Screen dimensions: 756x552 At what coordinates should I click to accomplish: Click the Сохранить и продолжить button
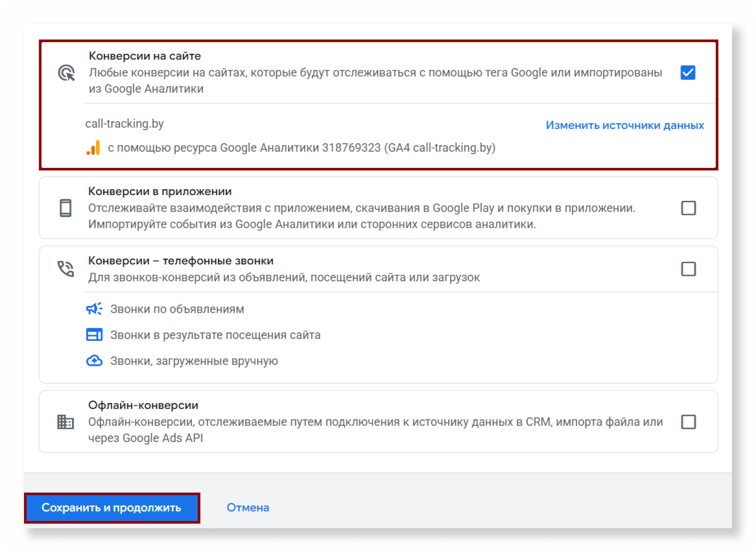tap(112, 508)
